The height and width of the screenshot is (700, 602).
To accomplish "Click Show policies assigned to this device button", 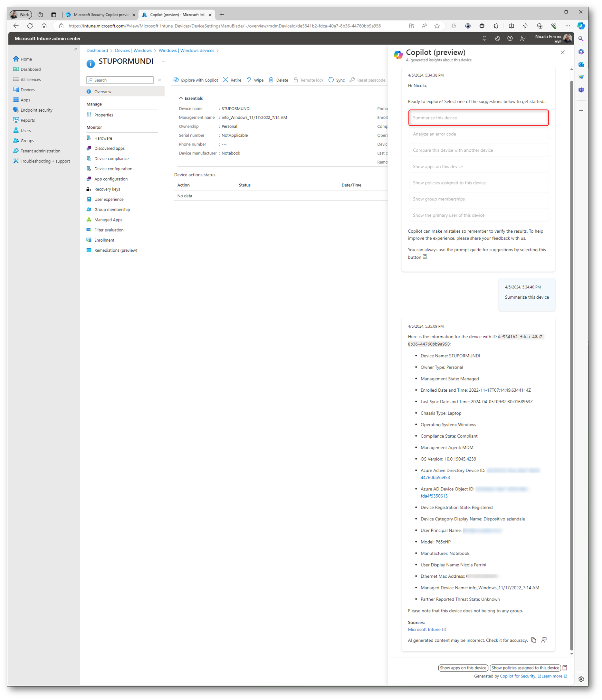I will 525,667.
